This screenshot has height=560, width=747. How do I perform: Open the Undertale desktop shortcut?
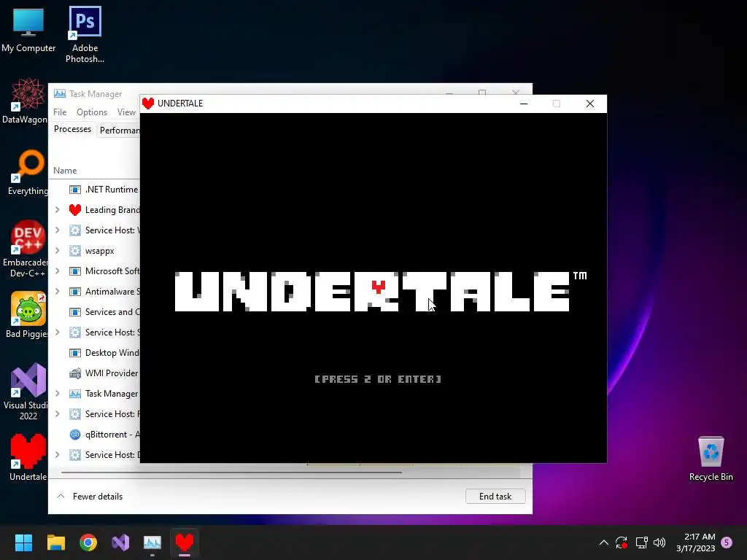click(28, 457)
